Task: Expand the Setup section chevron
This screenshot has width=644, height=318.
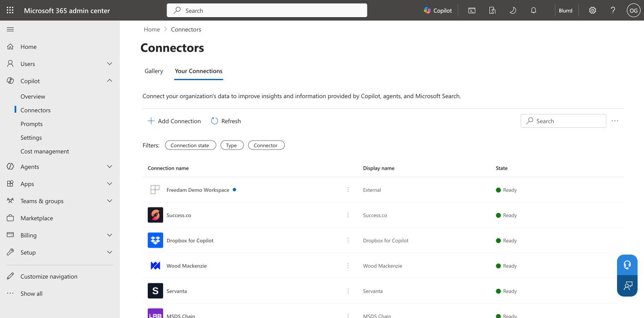Action: (110, 252)
